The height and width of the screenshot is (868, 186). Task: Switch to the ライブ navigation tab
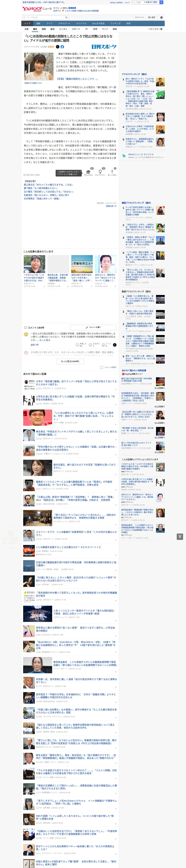[49, 24]
